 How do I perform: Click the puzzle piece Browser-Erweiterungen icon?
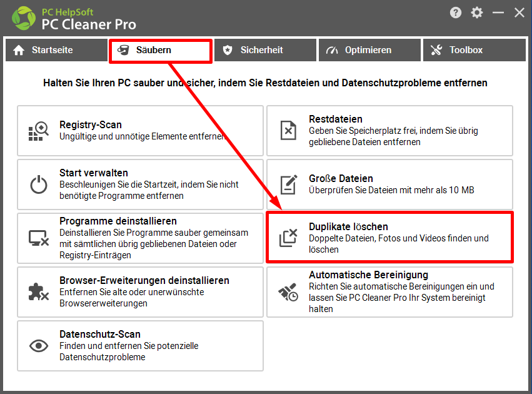click(x=38, y=292)
